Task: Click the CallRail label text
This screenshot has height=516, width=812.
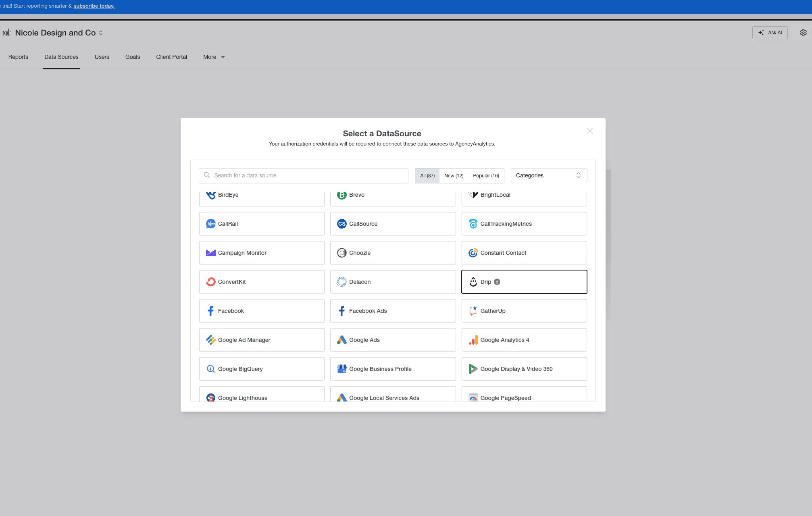Action: [x=228, y=224]
